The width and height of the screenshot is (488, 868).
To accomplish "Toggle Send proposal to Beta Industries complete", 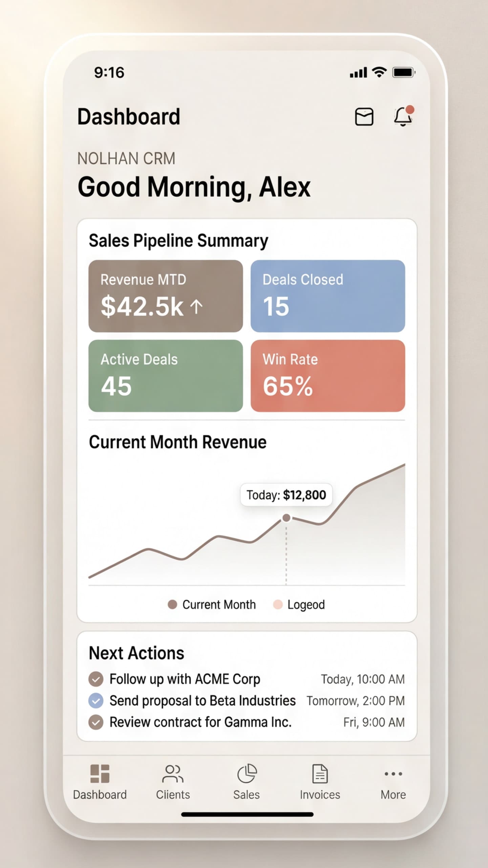I will (96, 701).
